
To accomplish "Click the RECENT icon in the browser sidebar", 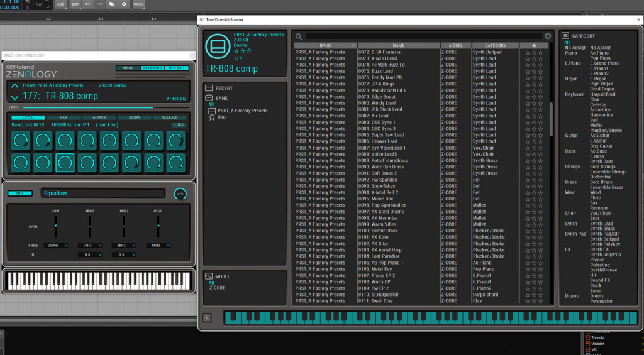I will point(209,88).
